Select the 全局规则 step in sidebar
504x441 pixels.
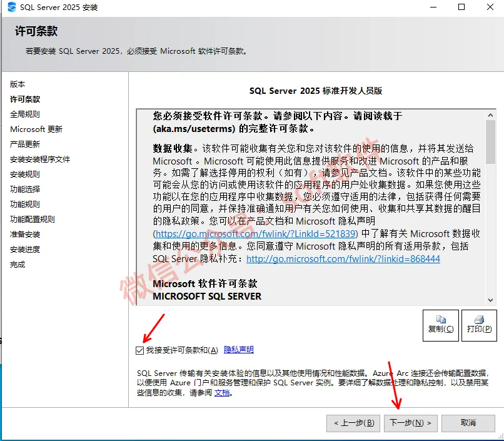click(25, 114)
